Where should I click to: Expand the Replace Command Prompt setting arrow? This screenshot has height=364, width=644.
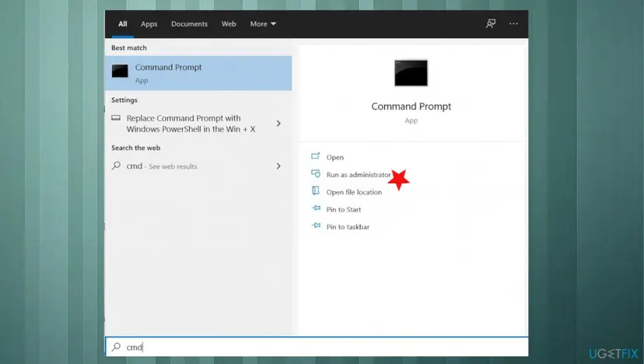278,123
